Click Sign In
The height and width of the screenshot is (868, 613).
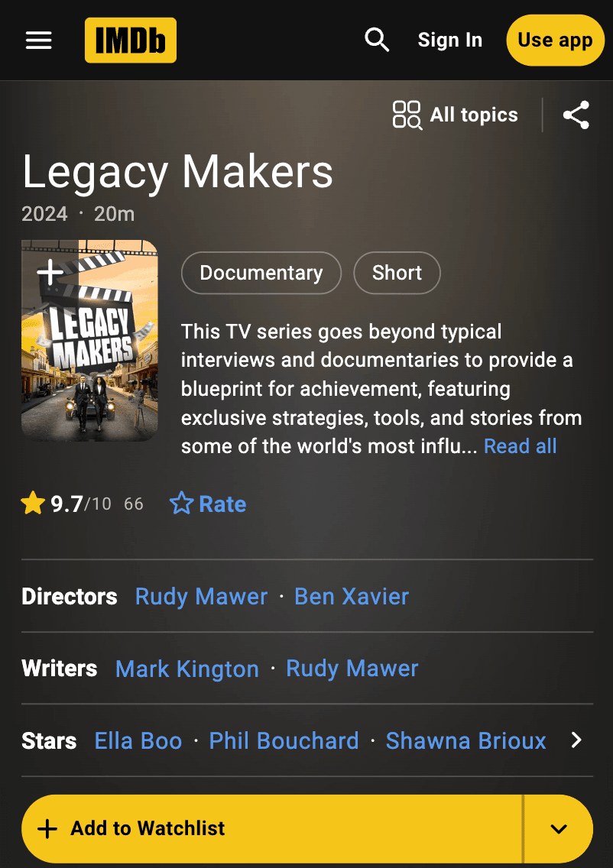click(x=449, y=40)
